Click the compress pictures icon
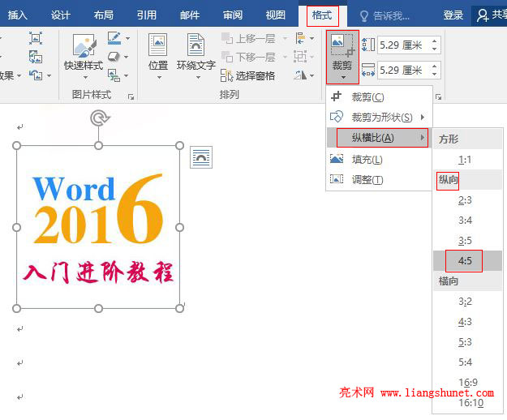 click(x=36, y=38)
